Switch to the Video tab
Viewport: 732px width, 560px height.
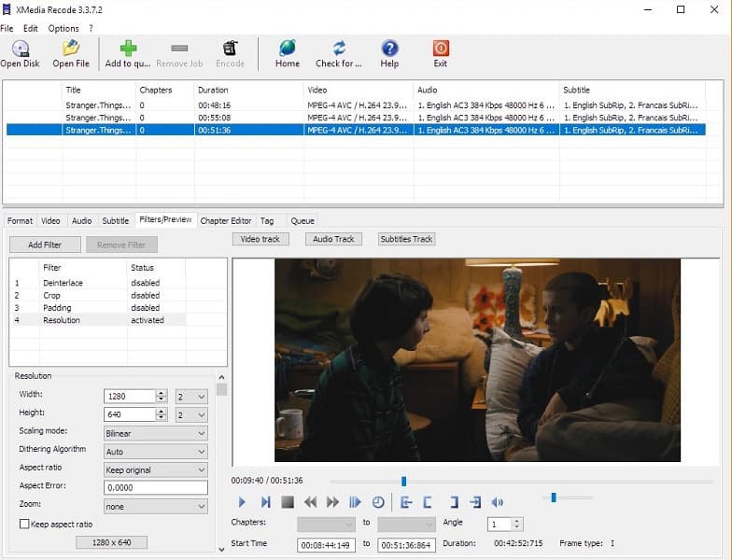coord(50,220)
